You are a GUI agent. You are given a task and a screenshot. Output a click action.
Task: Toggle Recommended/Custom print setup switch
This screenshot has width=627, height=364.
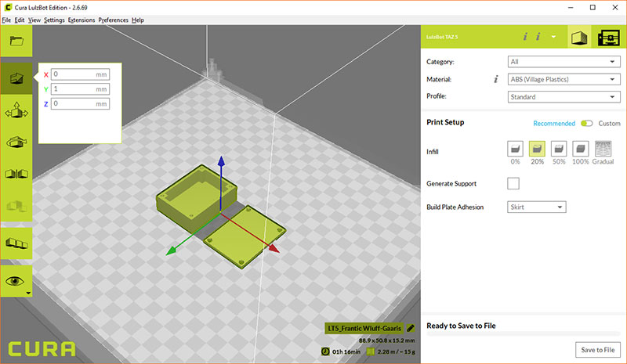point(586,123)
